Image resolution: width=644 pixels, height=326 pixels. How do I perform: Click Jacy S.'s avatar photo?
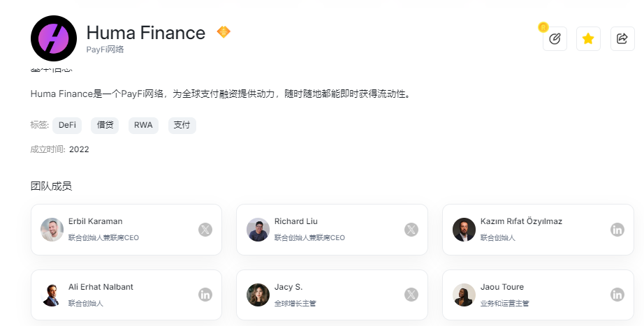coord(258,295)
